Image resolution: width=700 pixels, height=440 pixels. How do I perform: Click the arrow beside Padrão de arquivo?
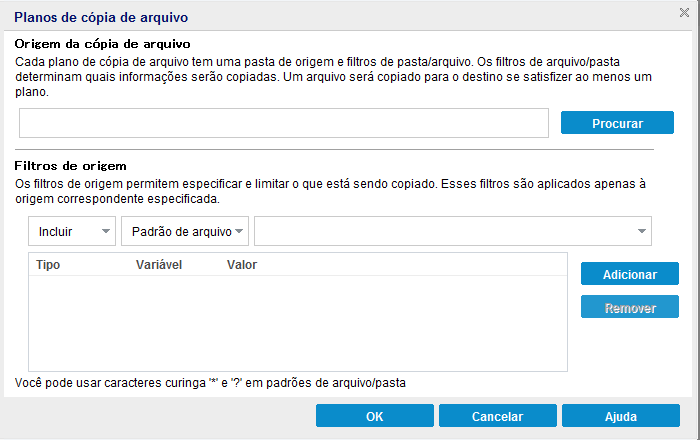[240, 231]
